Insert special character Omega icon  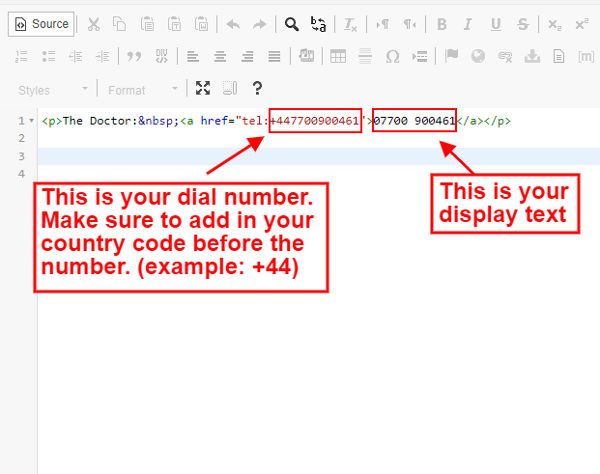[x=393, y=57]
